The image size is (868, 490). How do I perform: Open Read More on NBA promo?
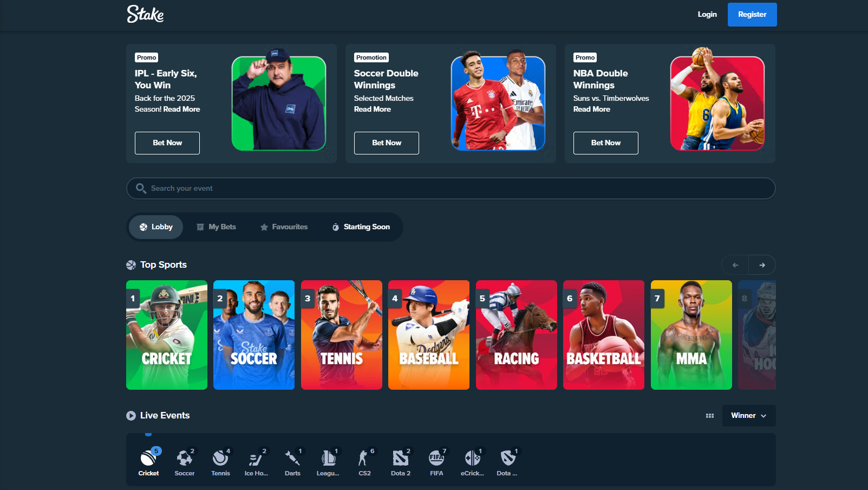[592, 109]
